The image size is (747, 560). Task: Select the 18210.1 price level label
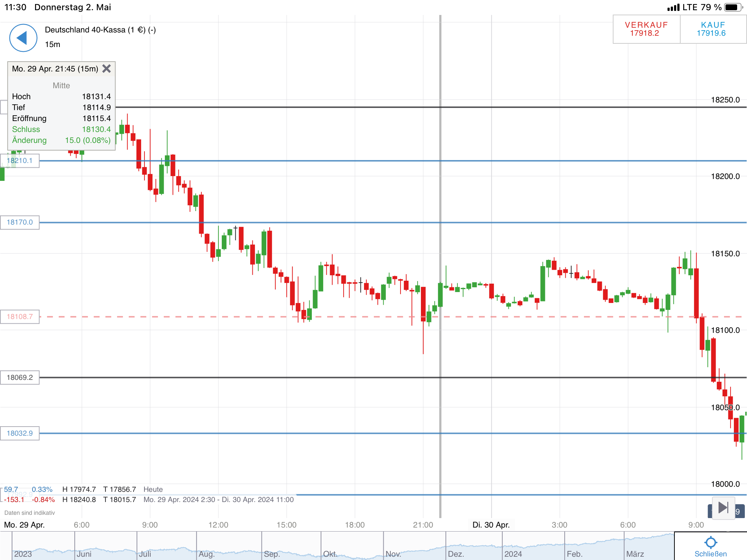(20, 160)
